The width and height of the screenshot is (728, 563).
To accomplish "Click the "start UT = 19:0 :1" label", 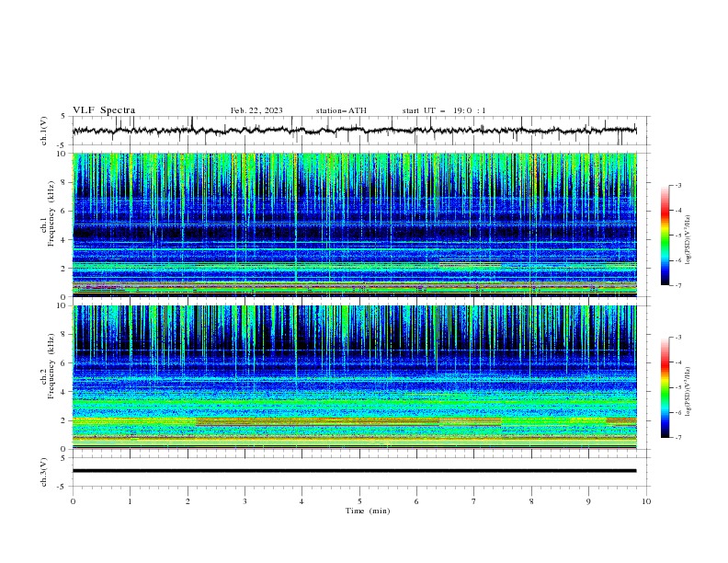I will pos(444,110).
